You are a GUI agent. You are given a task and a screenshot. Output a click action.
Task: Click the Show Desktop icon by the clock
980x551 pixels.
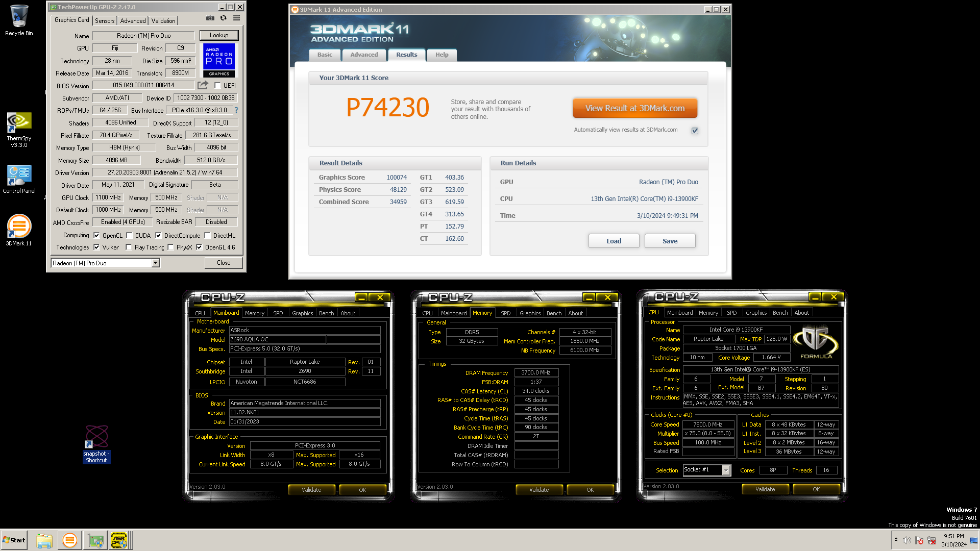coord(974,540)
